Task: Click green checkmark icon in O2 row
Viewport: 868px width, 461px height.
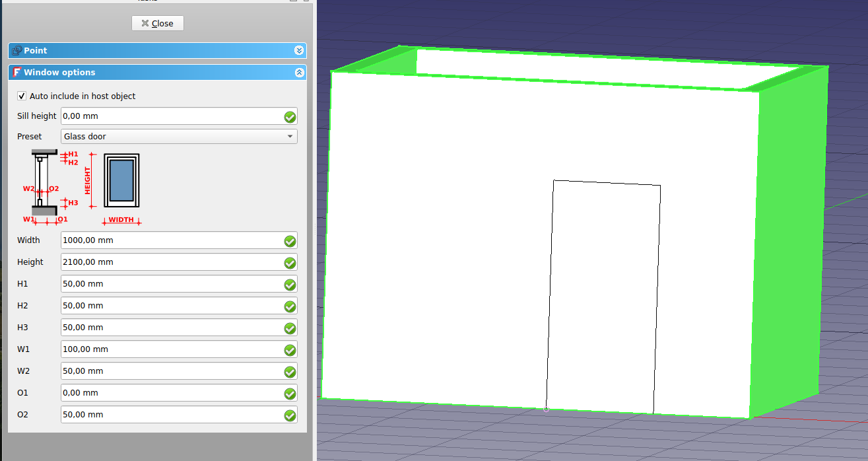Action: pyautogui.click(x=290, y=415)
